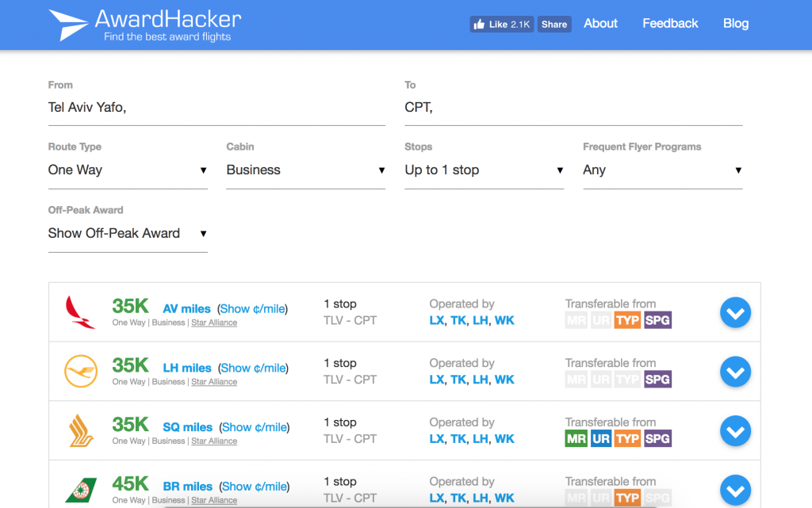812x508 pixels.
Task: Click greyed MR badge in AV miles row
Action: point(576,320)
